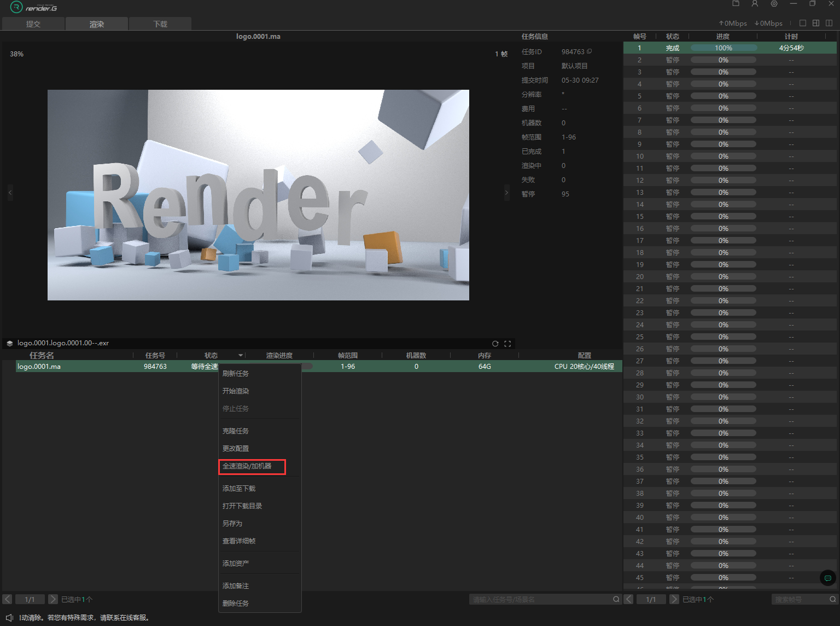Image resolution: width=840 pixels, height=626 pixels.
Task: Go to previous preview frame with left chevron
Action: point(10,193)
